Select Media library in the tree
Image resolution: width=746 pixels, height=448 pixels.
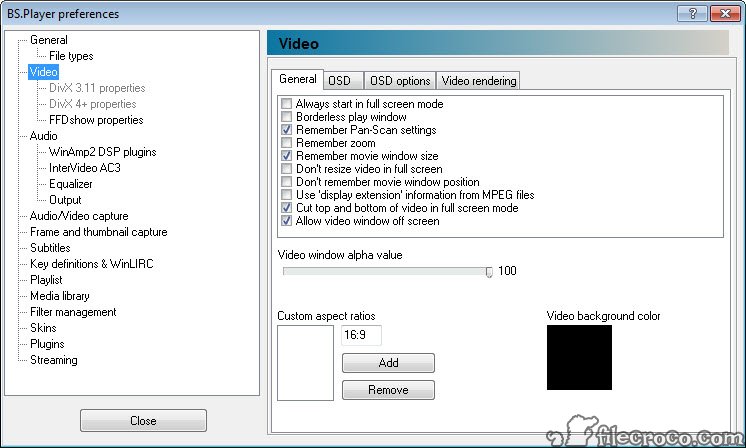[59, 296]
